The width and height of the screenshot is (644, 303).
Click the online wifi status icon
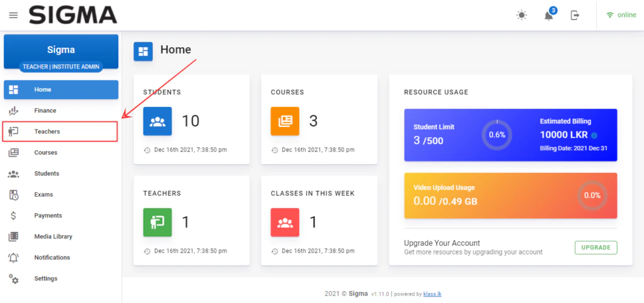610,15
